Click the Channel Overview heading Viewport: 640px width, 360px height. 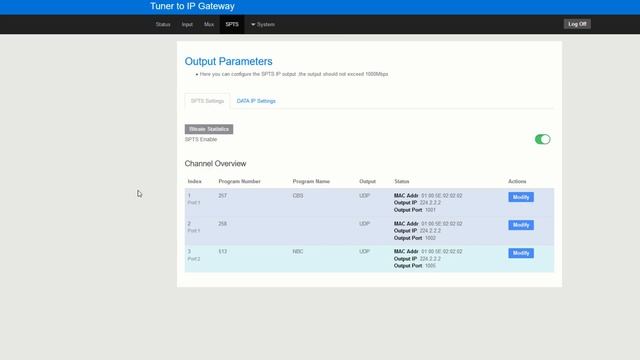point(215,164)
